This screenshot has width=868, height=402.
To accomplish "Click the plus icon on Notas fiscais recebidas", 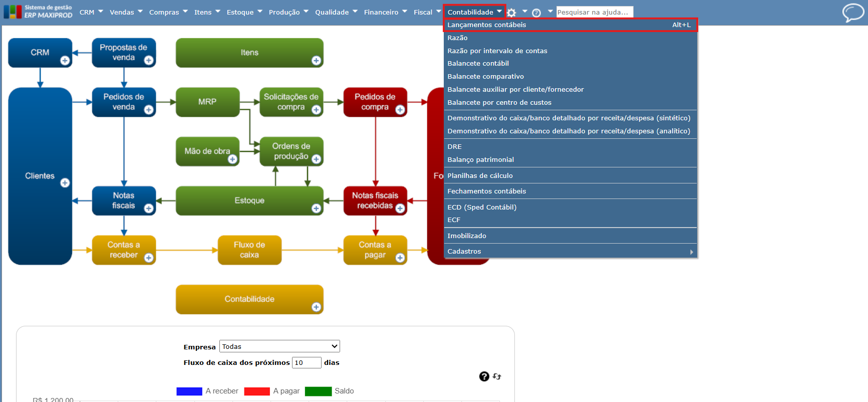I will pyautogui.click(x=400, y=209).
